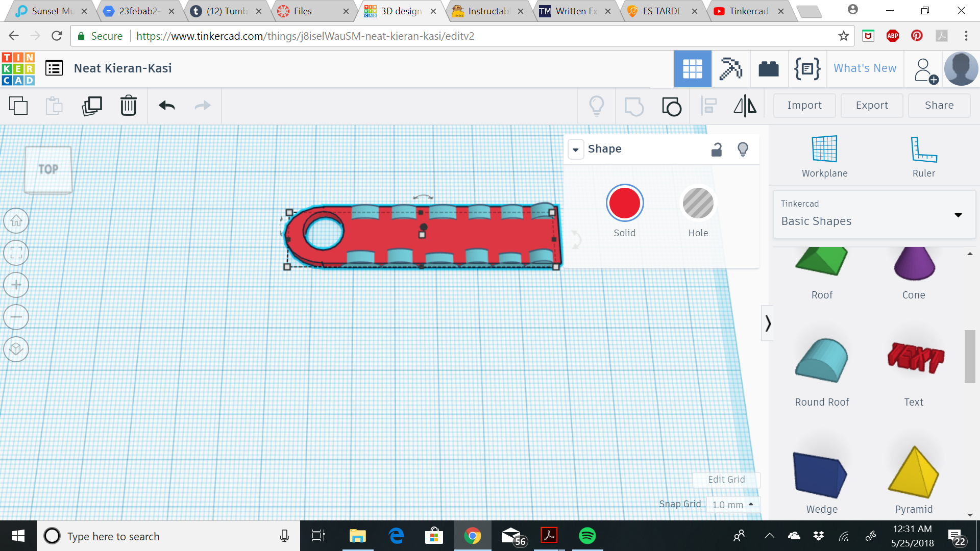Screen dimensions: 980x551
Task: Switch to the Files browser tab
Action: point(311,11)
